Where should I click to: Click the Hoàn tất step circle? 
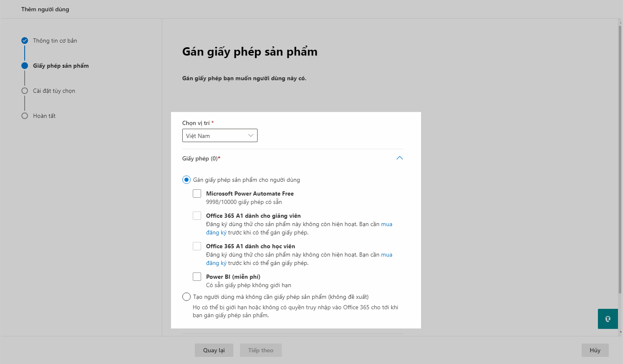25,116
